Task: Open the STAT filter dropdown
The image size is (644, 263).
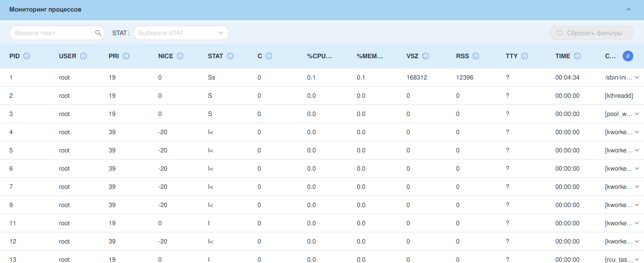Action: point(181,33)
